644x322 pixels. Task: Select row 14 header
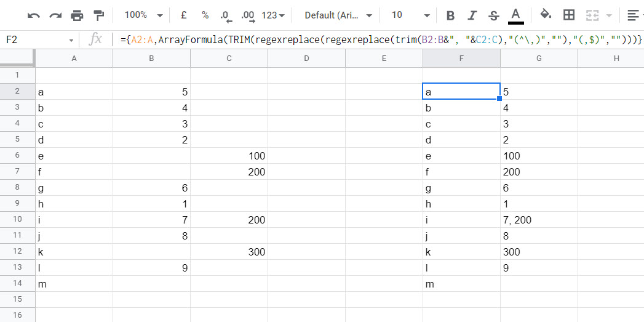tap(17, 283)
